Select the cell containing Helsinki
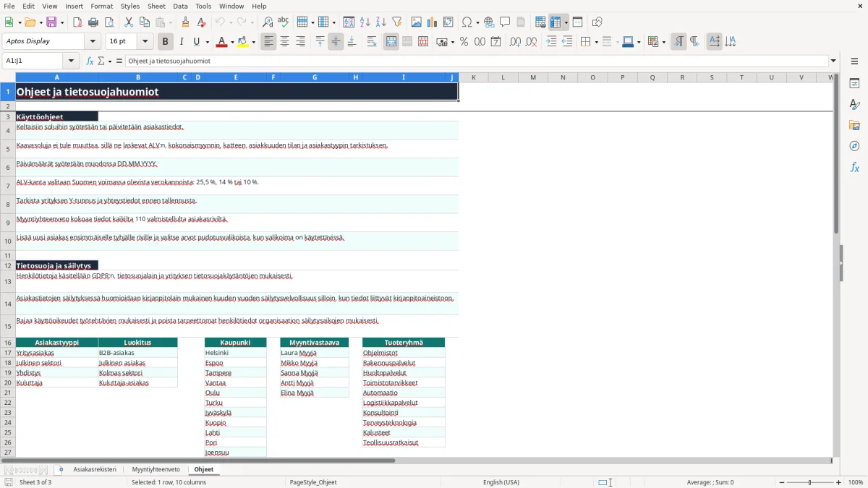 tap(235, 353)
